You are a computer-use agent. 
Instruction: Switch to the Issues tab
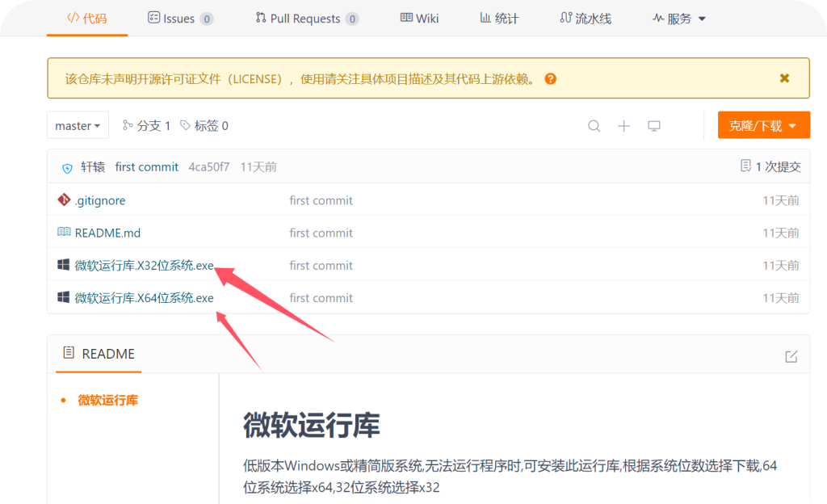click(x=180, y=19)
